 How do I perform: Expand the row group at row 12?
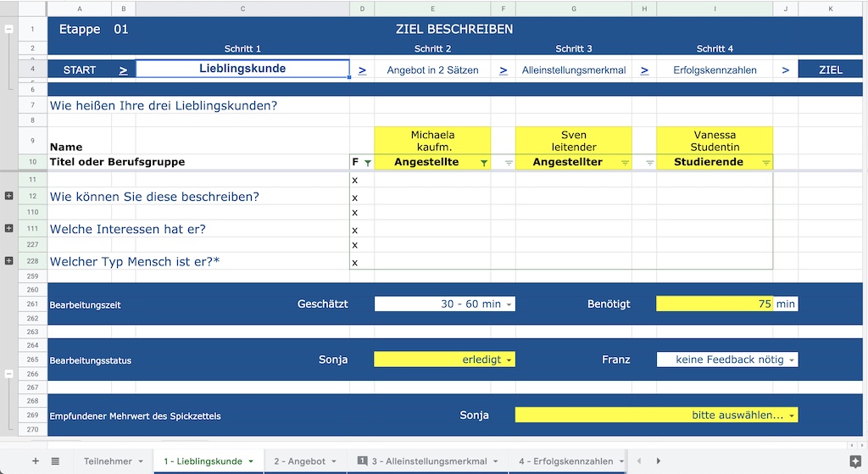coord(8,196)
